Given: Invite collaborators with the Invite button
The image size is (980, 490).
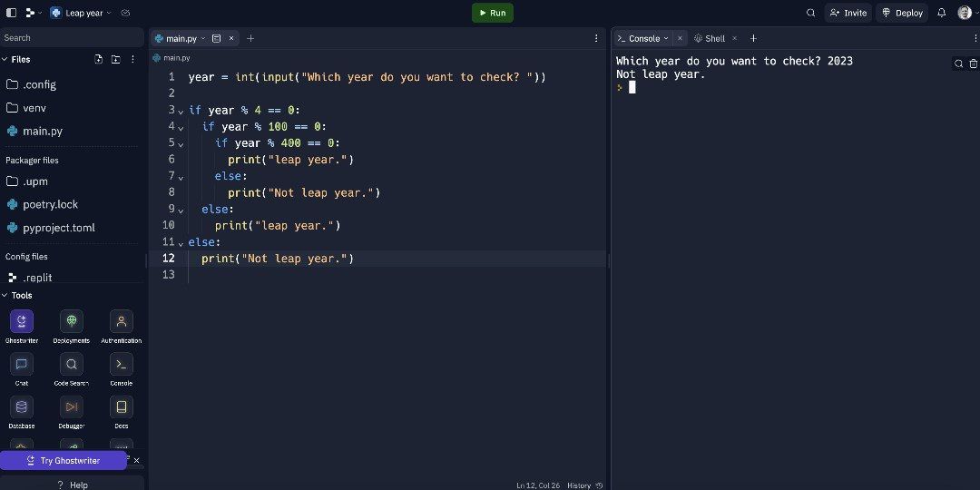Looking at the screenshot, I should 848,13.
